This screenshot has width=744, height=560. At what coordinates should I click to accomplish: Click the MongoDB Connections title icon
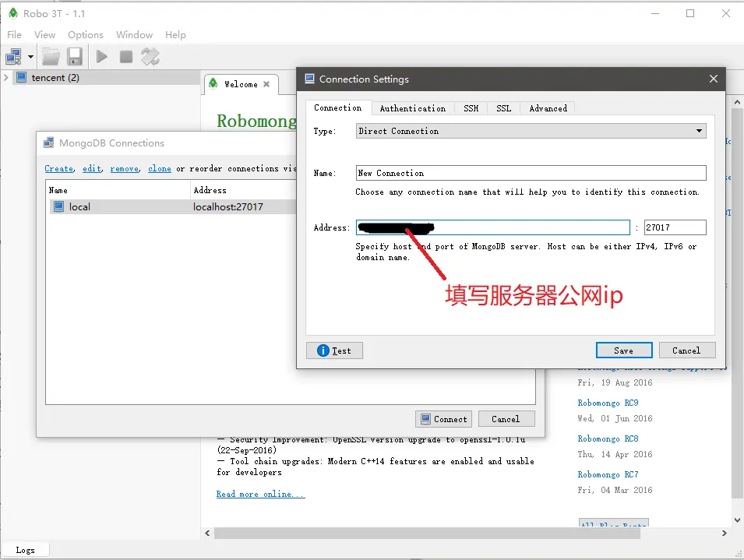coord(48,143)
